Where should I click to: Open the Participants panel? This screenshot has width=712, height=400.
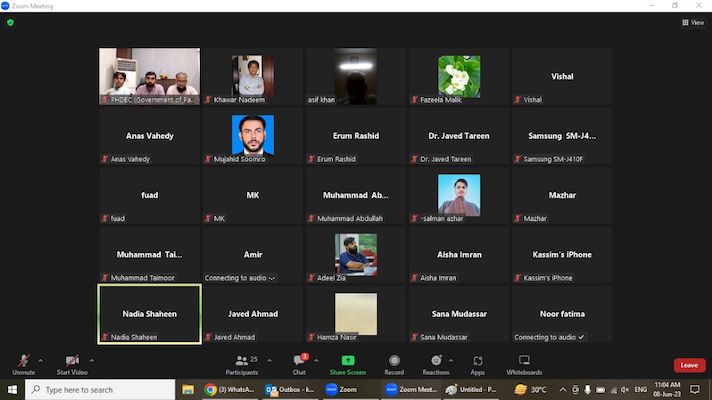(x=241, y=362)
